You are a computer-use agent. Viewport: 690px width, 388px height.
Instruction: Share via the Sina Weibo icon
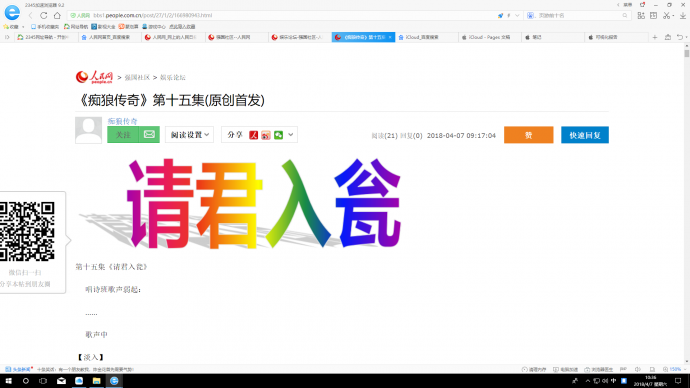coord(266,135)
